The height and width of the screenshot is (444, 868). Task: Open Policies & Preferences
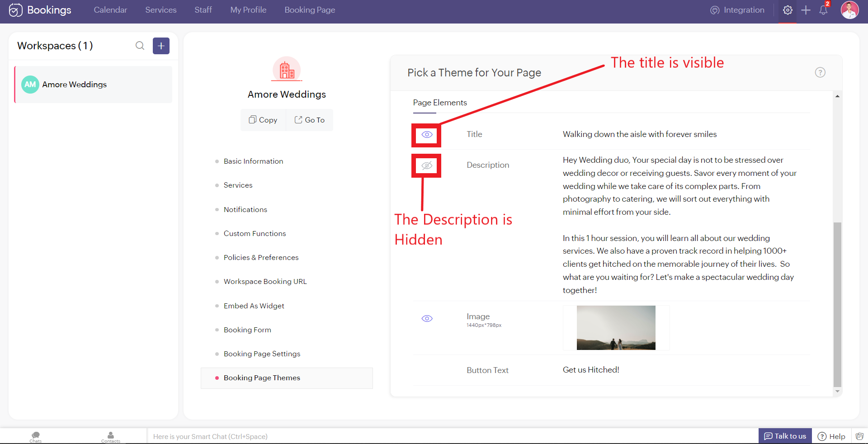261,258
